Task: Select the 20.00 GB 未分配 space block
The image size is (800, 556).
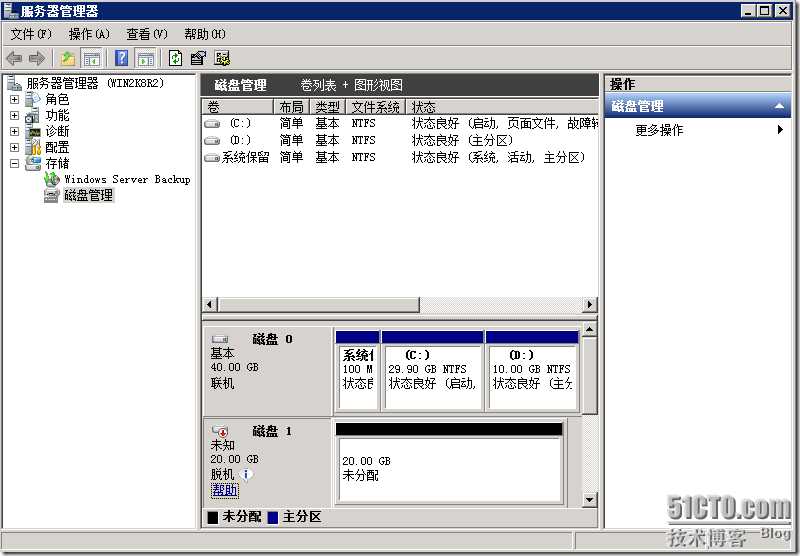Action: [x=449, y=463]
